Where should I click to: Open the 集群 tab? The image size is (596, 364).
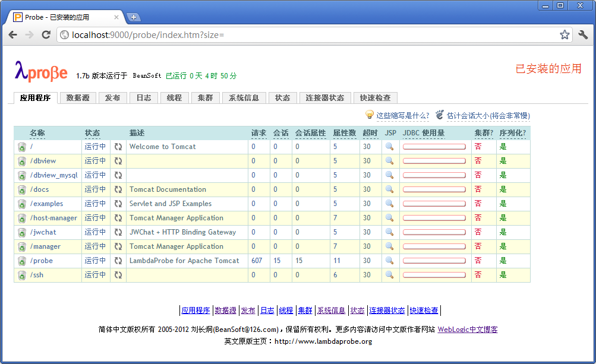pos(205,97)
